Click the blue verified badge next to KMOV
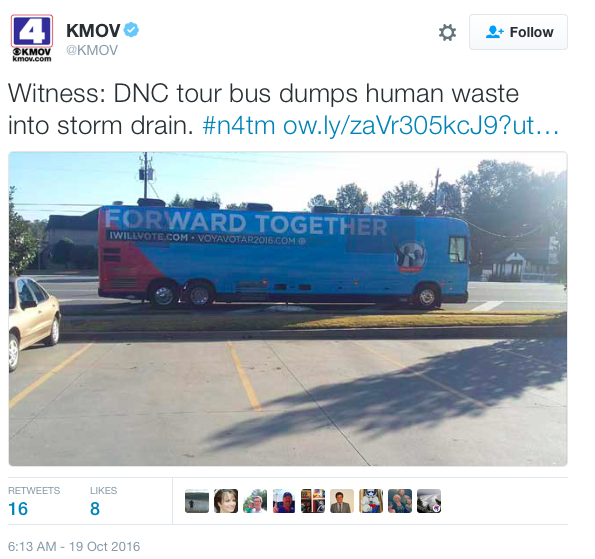The image size is (595, 559). point(131,30)
